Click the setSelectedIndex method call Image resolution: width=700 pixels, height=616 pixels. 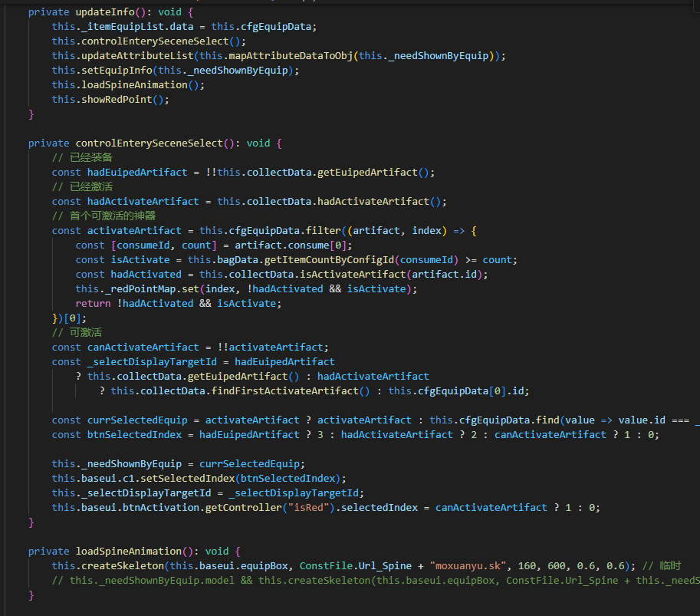coord(188,479)
